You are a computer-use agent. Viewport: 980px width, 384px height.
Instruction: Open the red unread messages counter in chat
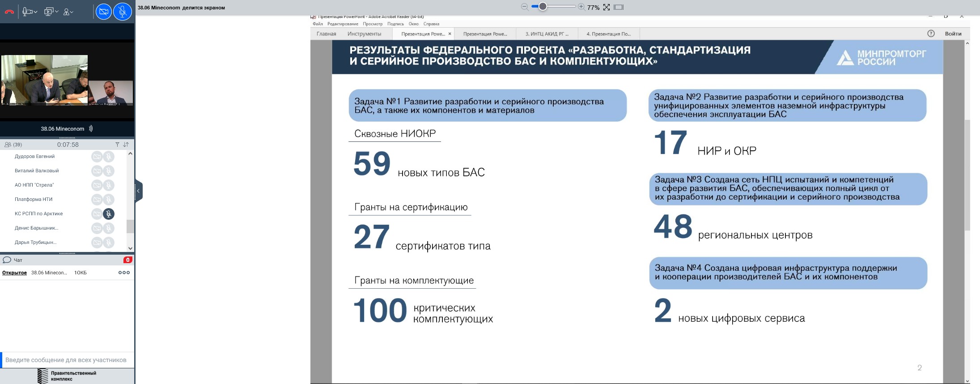tap(127, 260)
